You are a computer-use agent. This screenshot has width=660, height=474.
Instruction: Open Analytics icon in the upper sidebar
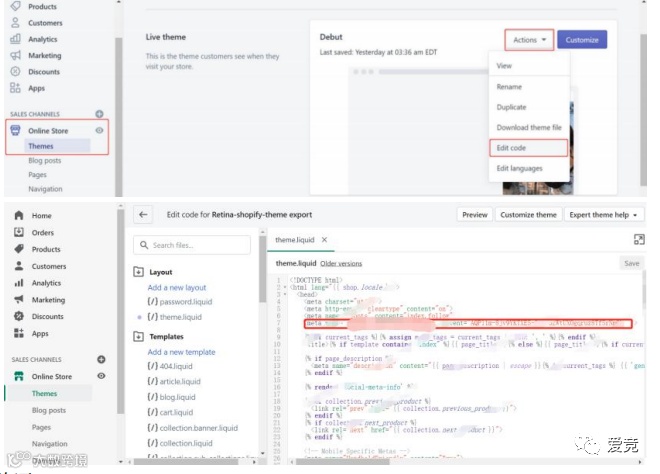[x=15, y=39]
